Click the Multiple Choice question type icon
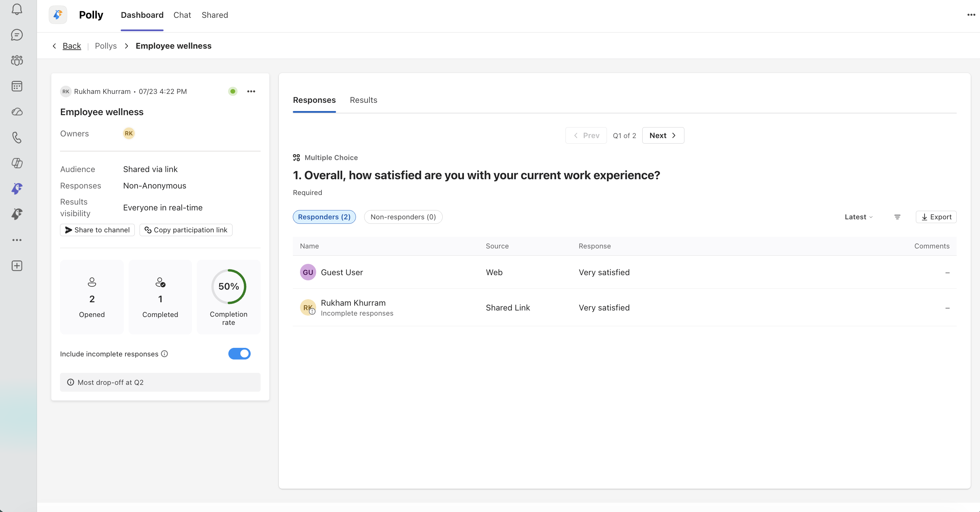This screenshot has width=980, height=512. [x=296, y=157]
